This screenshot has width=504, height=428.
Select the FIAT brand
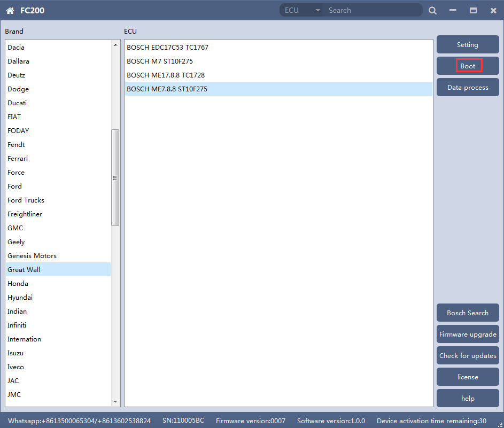[x=58, y=116]
